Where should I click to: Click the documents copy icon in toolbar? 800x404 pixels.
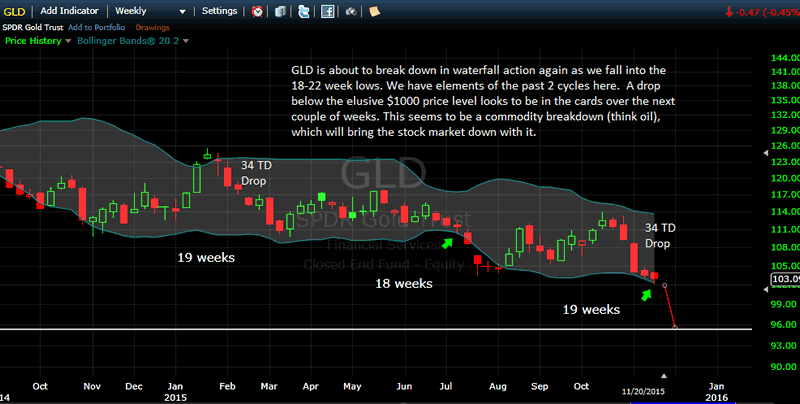coord(281,11)
